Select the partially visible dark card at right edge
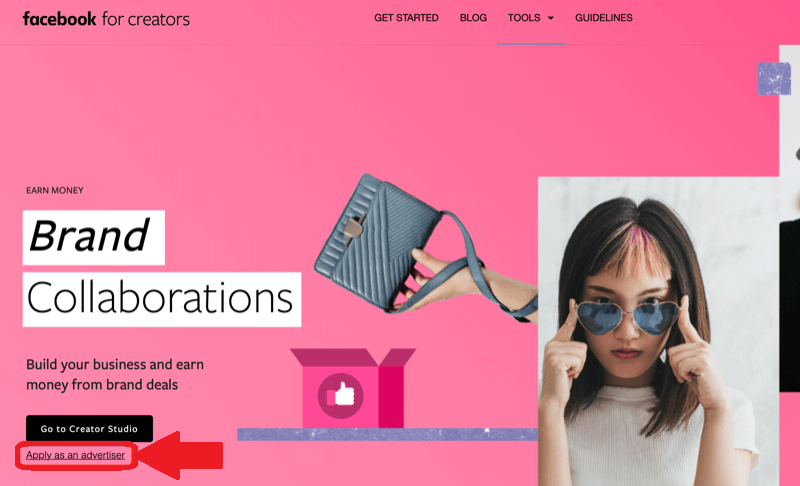 pos(789,306)
